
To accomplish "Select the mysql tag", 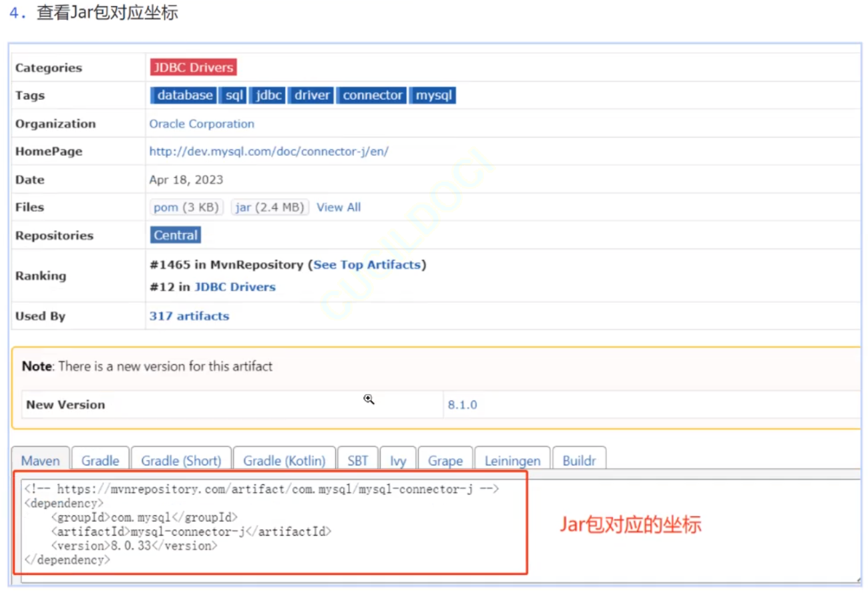I will click(x=433, y=95).
